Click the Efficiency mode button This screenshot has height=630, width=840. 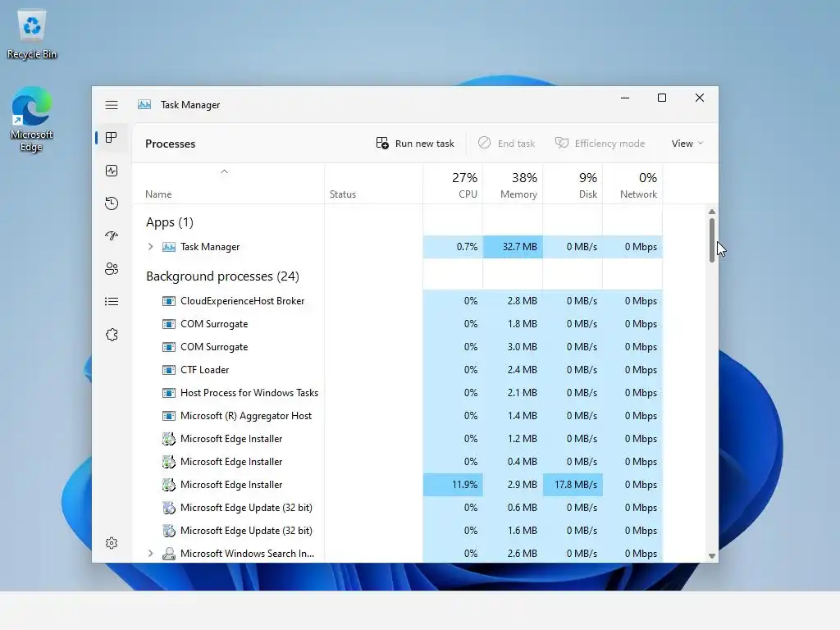[600, 143]
